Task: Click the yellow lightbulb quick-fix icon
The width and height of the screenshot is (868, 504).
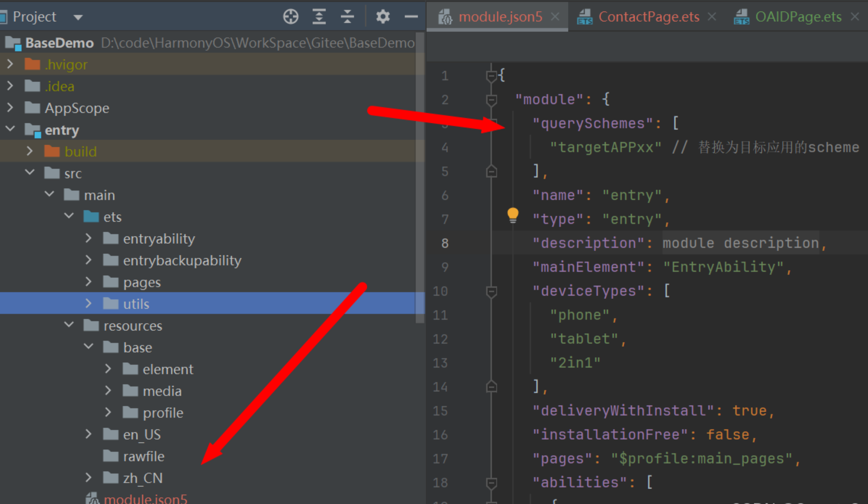Action: coord(512,215)
